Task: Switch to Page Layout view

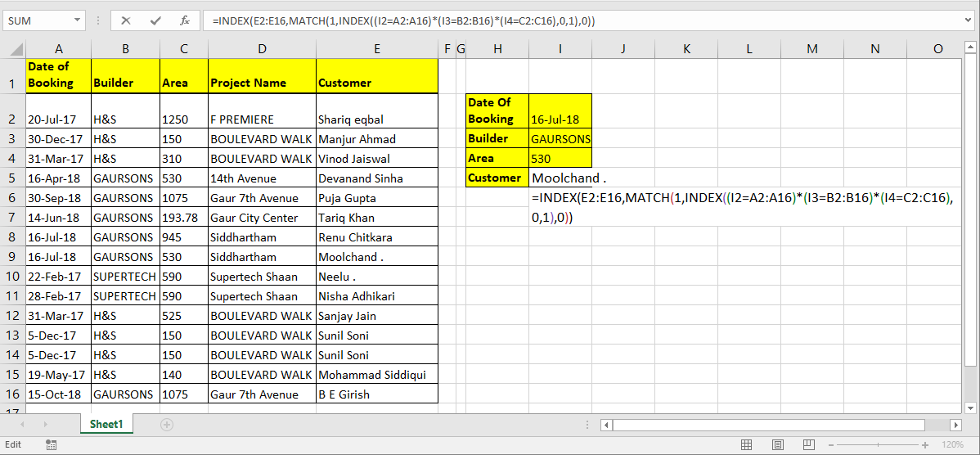Action: 777,444
